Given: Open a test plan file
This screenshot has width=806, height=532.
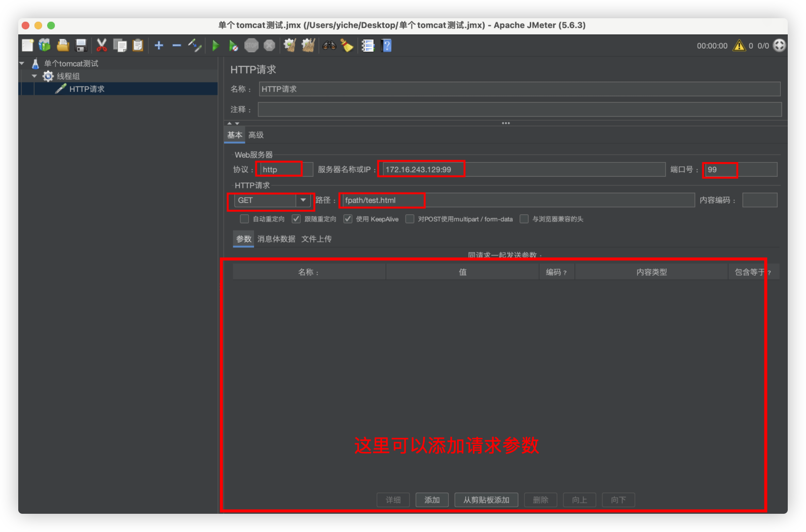Looking at the screenshot, I should click(x=63, y=46).
